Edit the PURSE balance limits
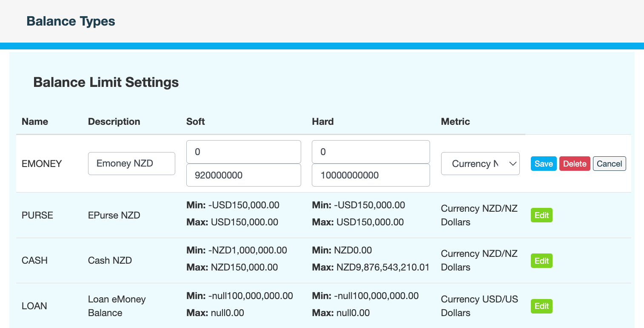 pyautogui.click(x=541, y=215)
